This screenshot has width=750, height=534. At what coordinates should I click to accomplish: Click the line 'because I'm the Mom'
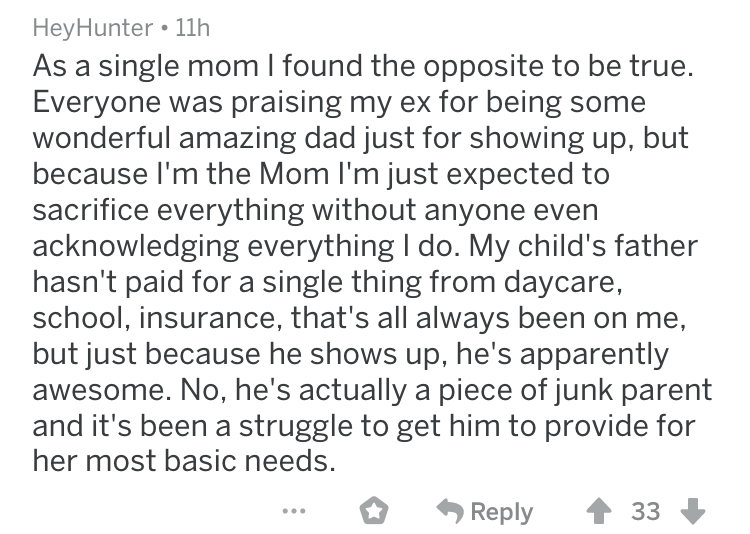click(321, 174)
